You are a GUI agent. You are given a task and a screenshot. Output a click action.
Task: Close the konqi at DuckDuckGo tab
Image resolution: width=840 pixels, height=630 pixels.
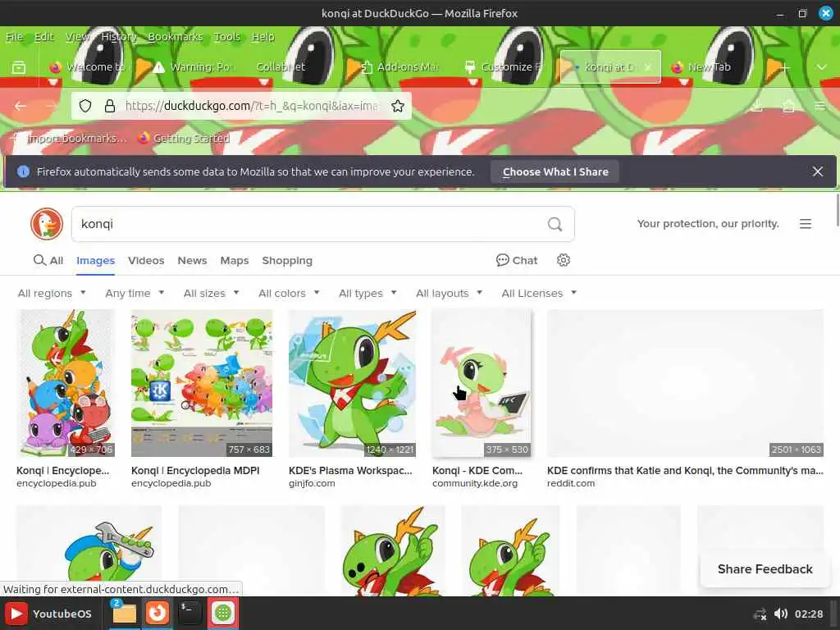(648, 67)
